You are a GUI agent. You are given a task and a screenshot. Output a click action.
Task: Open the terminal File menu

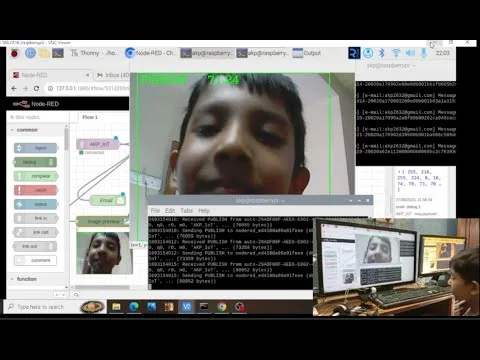[155, 211]
